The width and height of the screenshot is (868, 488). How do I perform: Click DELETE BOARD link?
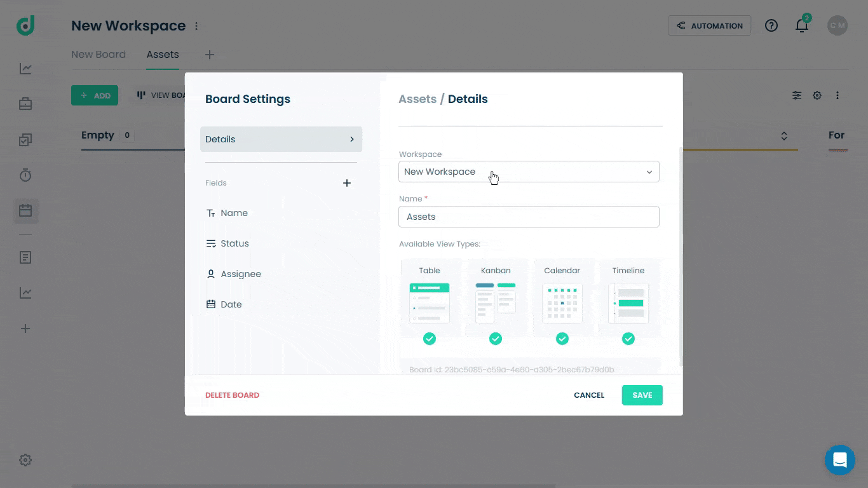[x=232, y=395]
